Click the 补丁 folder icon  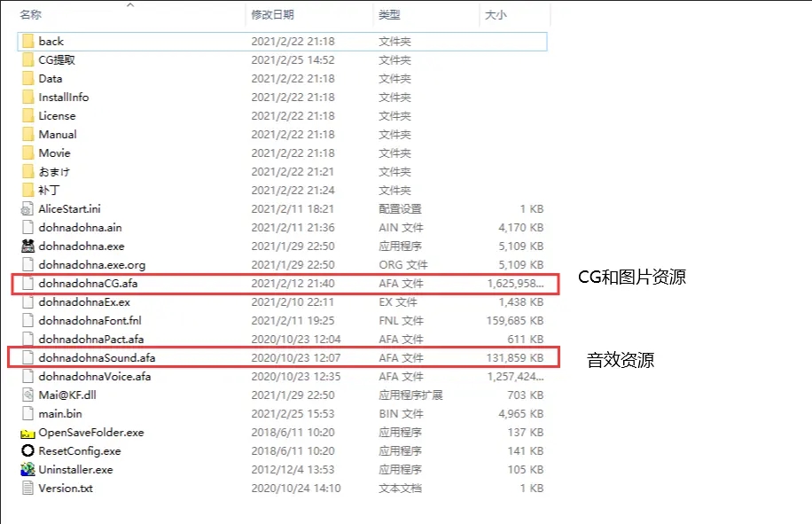28,191
